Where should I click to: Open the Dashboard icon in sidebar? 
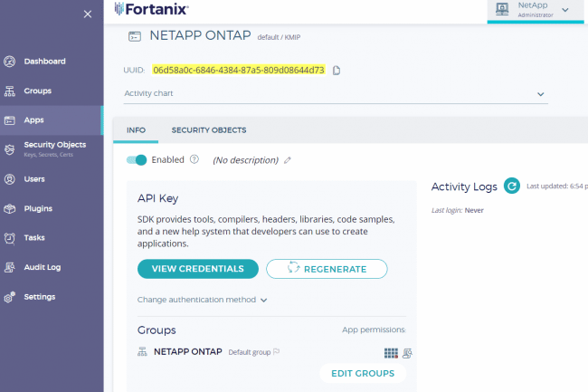coord(10,62)
